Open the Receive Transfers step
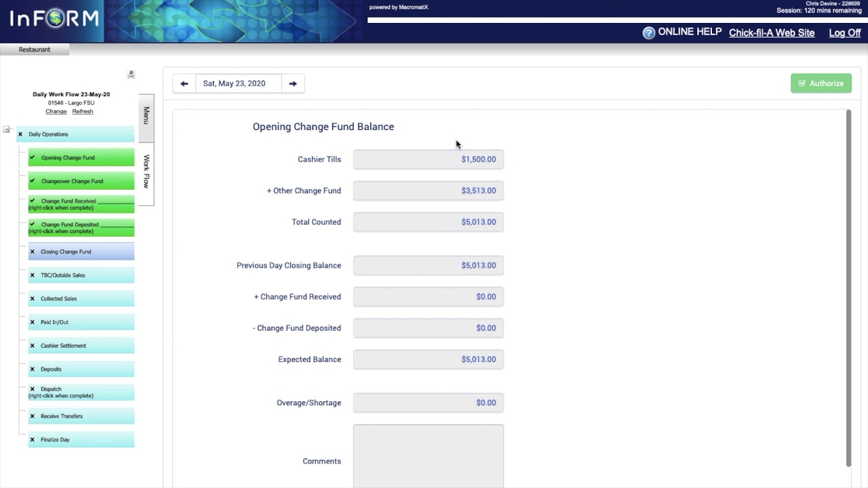The height and width of the screenshot is (488, 868). click(x=81, y=416)
